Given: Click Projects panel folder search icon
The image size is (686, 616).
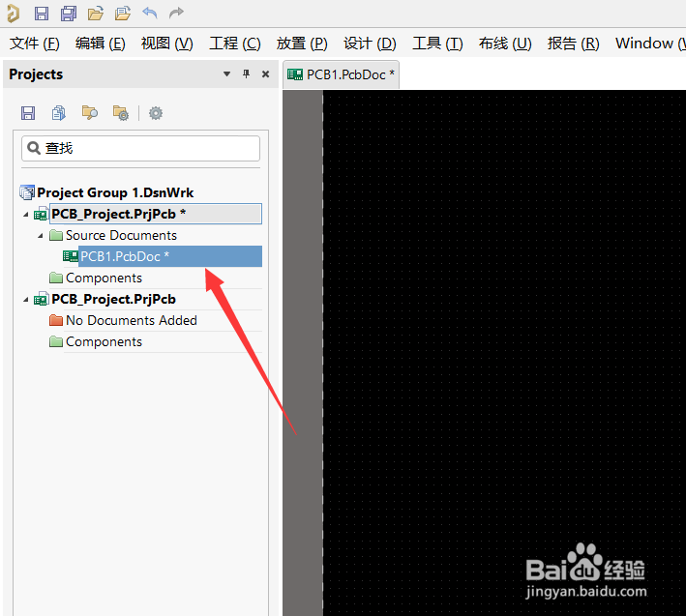Looking at the screenshot, I should (x=90, y=113).
